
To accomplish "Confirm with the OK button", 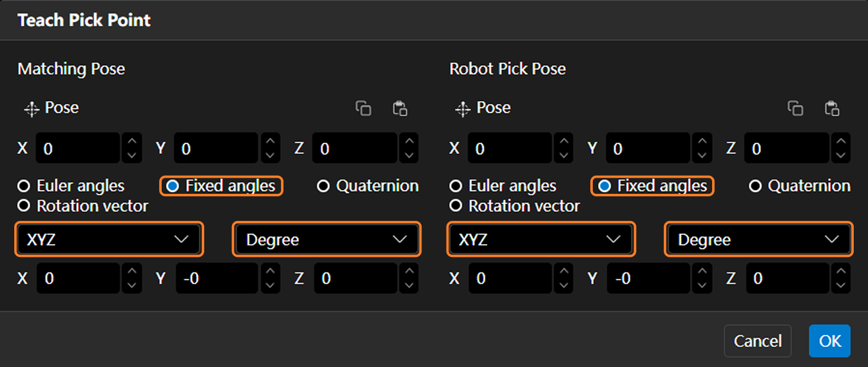I will [829, 341].
